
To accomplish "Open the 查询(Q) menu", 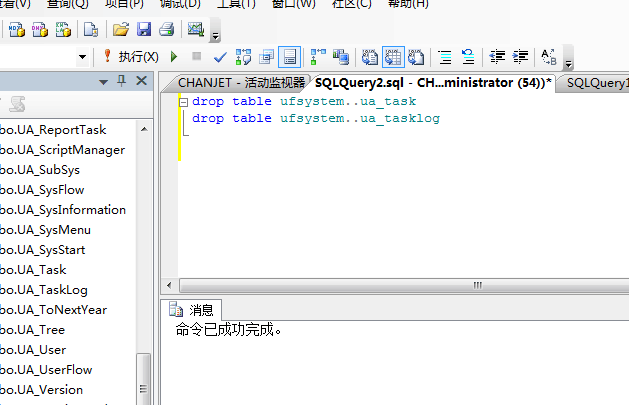I will point(68,4).
